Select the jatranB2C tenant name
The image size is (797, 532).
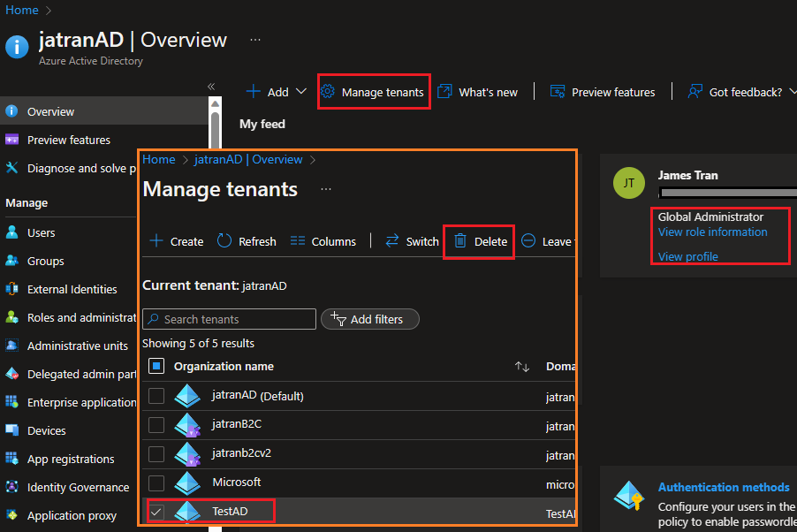(237, 423)
